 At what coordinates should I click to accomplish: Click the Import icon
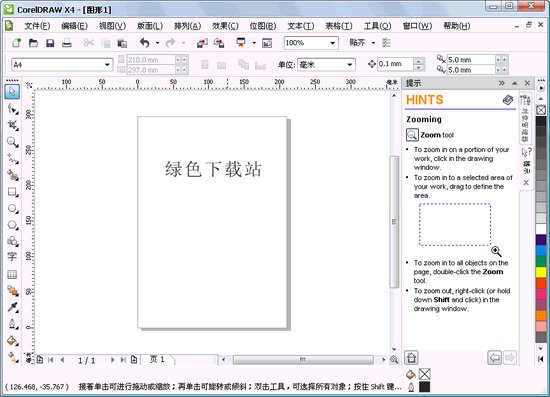coord(202,43)
